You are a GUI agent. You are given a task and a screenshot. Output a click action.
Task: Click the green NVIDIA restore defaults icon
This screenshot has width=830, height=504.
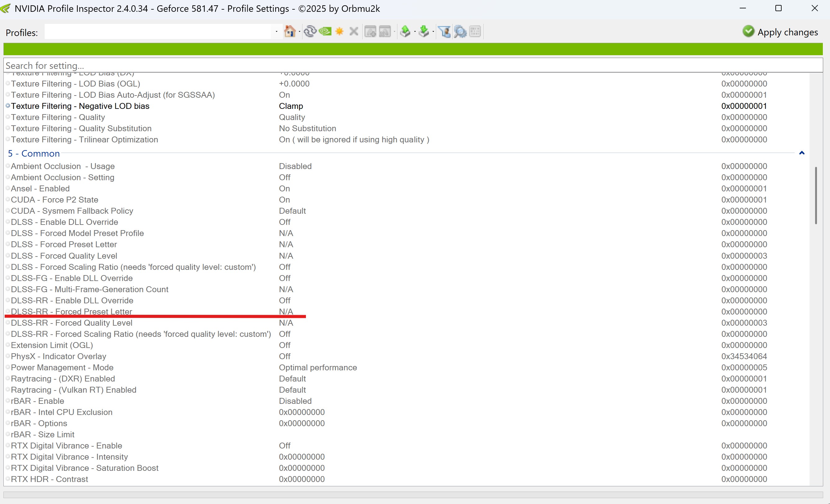[x=325, y=32]
